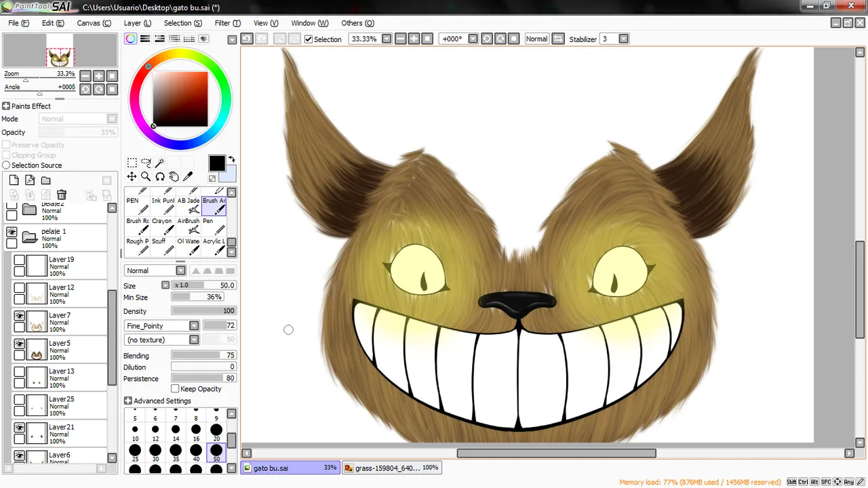Uncheck the Selection display checkbox

(309, 39)
